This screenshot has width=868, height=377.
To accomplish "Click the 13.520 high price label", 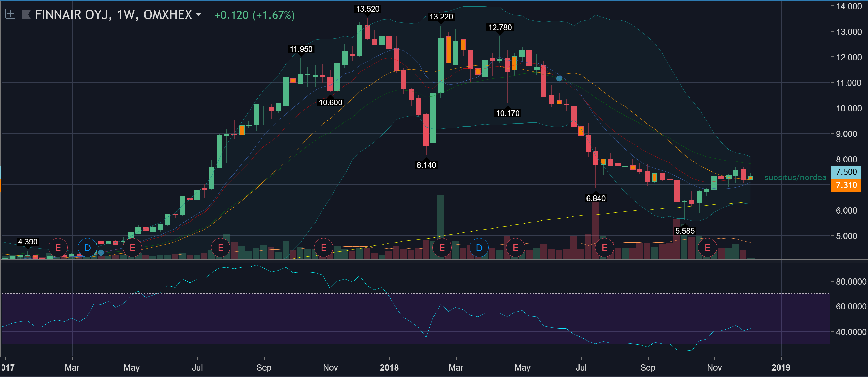I will click(x=368, y=9).
